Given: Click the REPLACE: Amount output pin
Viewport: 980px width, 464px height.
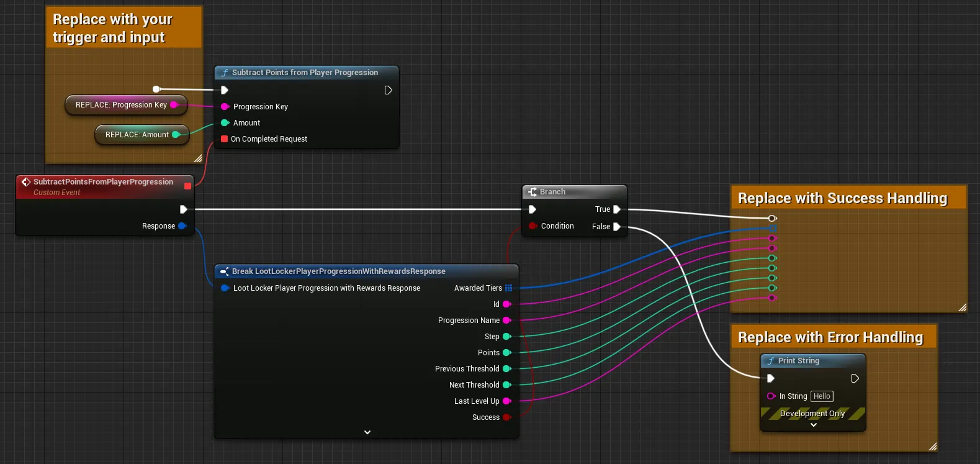Looking at the screenshot, I should tap(176, 135).
